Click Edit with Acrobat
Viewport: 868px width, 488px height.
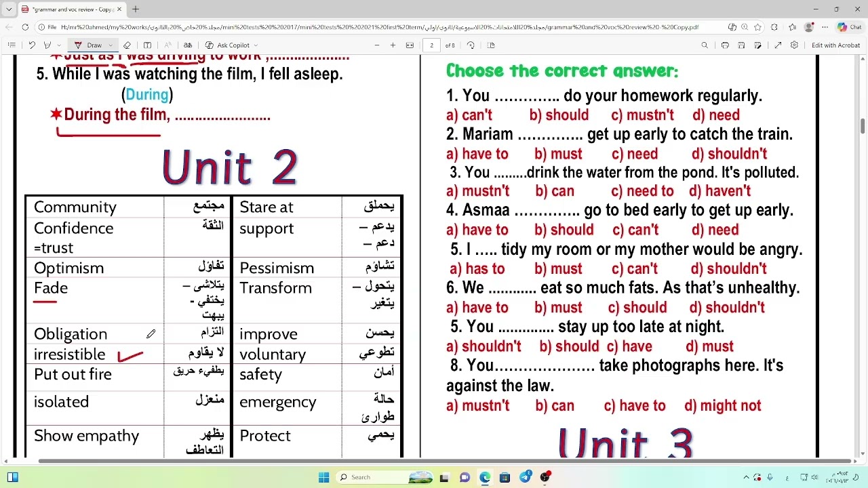pyautogui.click(x=835, y=45)
